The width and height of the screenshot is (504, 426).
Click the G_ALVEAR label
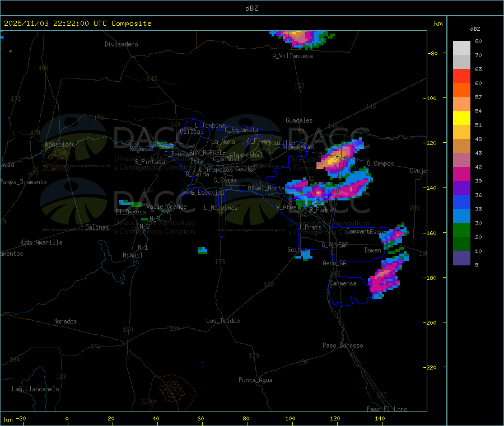[x=335, y=245]
